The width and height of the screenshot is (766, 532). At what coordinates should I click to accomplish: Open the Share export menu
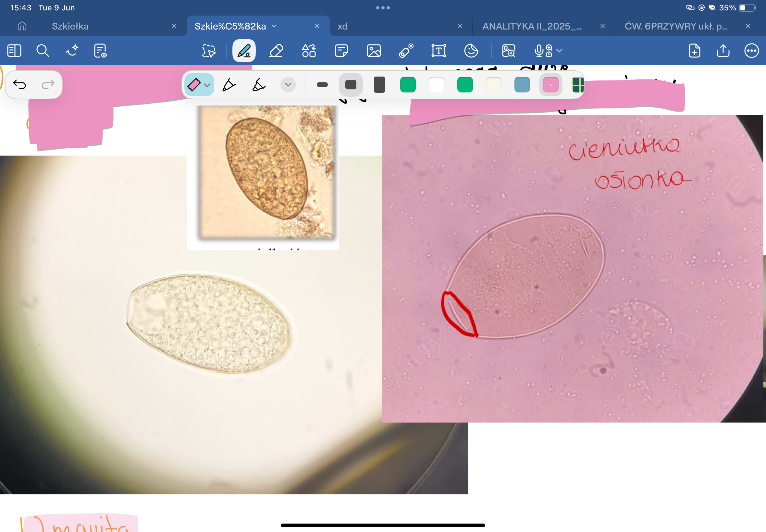[723, 51]
